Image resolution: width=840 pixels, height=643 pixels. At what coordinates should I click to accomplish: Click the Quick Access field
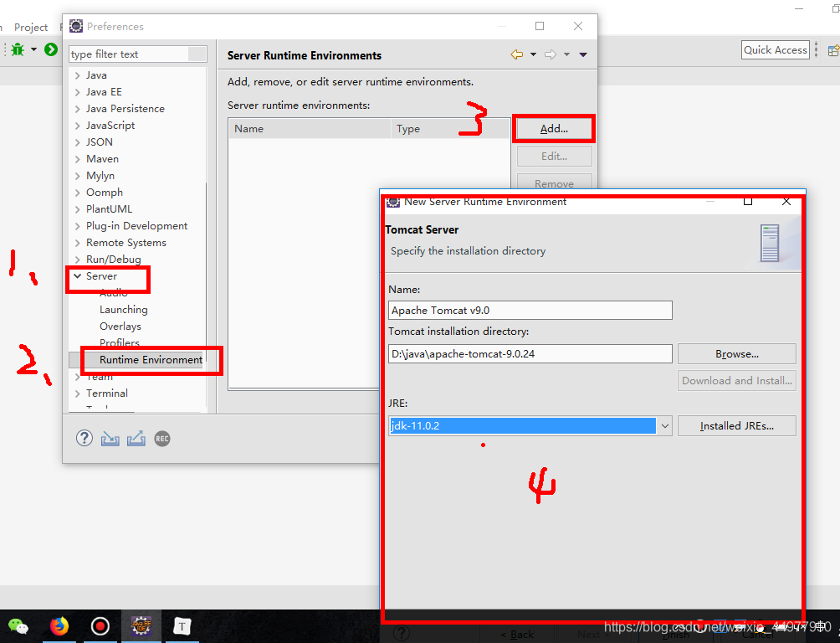pos(776,50)
